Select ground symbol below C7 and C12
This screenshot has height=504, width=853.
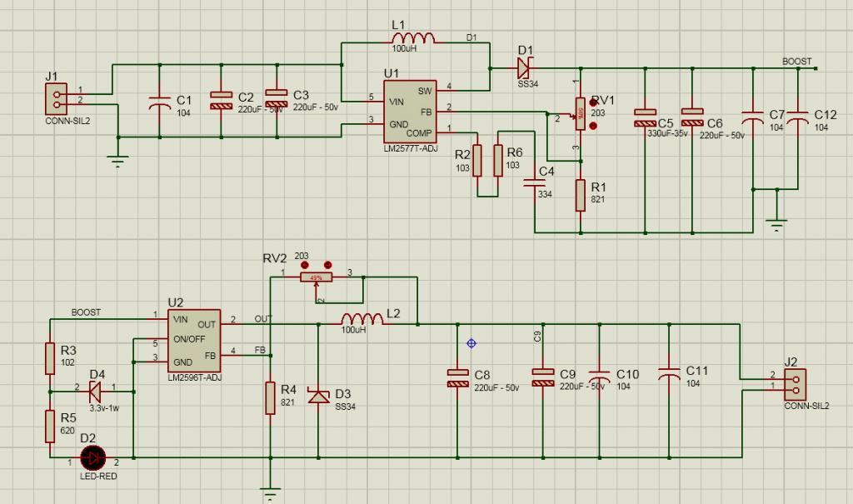click(776, 226)
